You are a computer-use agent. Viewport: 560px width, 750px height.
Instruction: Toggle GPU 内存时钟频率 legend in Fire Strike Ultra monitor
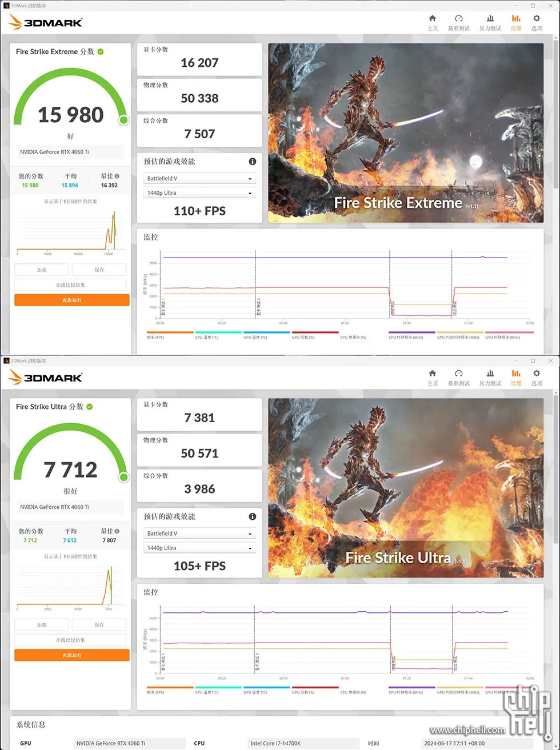click(x=460, y=691)
